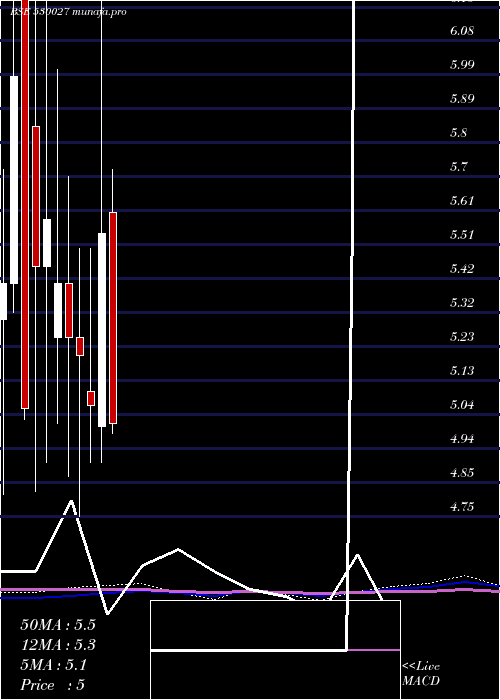The image size is (500, 700).
Task: Click the 6.08 price axis label
Action: tap(461, 31)
